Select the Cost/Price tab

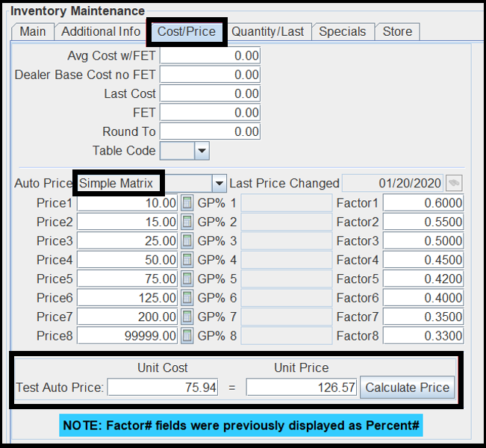pos(187,31)
